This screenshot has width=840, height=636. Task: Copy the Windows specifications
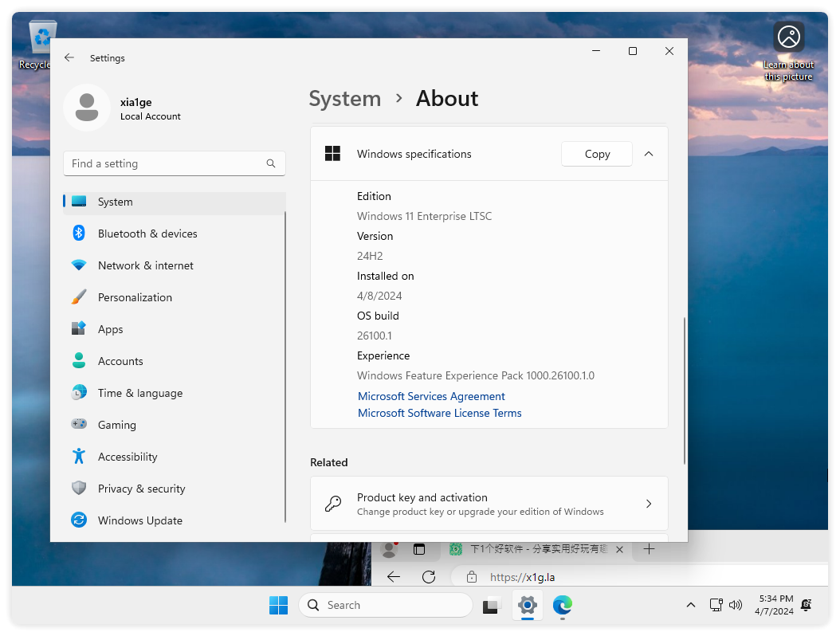[597, 154]
